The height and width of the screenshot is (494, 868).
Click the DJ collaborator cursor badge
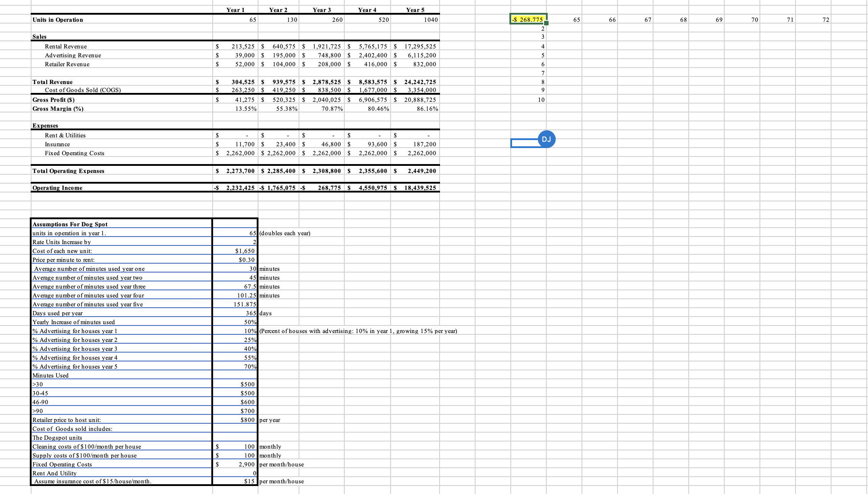pyautogui.click(x=546, y=139)
